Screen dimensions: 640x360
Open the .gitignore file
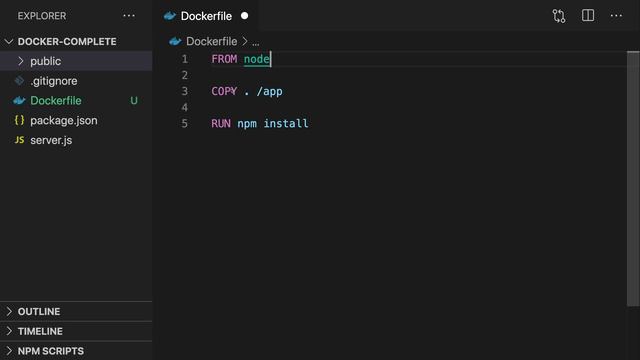click(53, 81)
